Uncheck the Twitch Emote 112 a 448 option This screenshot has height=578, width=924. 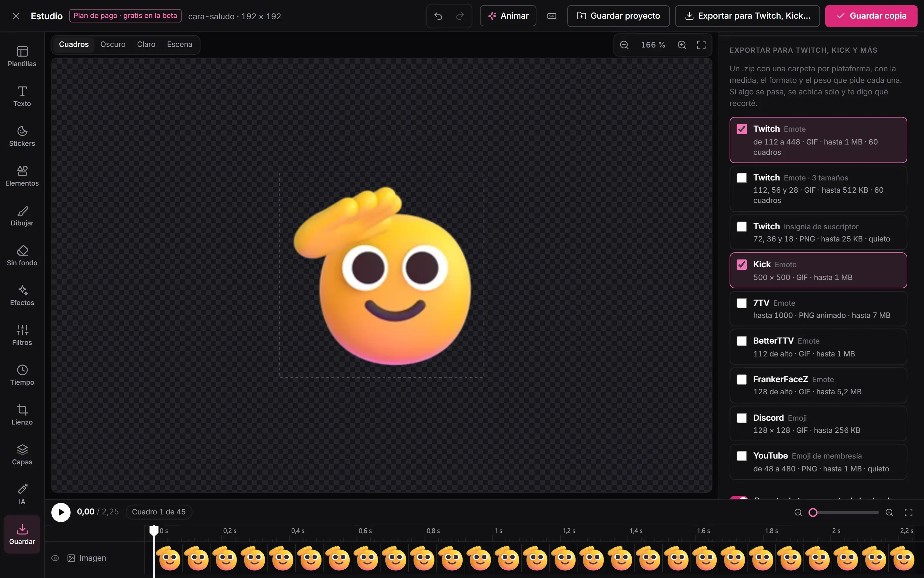(741, 129)
